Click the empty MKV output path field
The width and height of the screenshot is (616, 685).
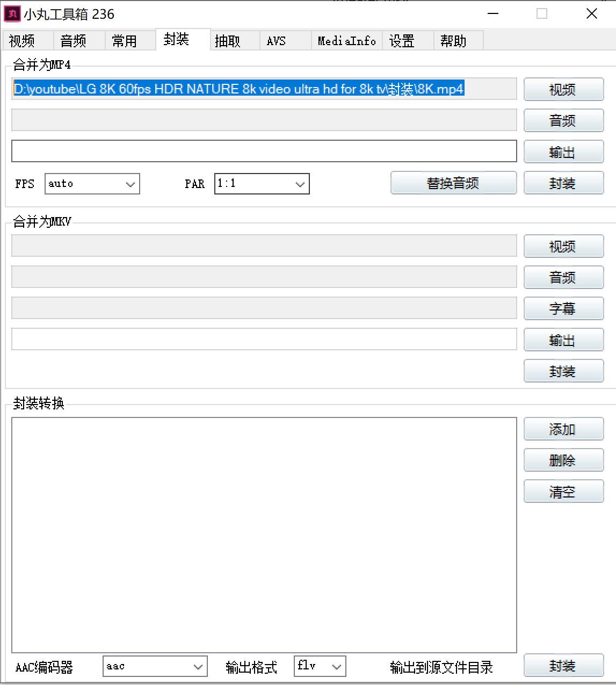(264, 339)
